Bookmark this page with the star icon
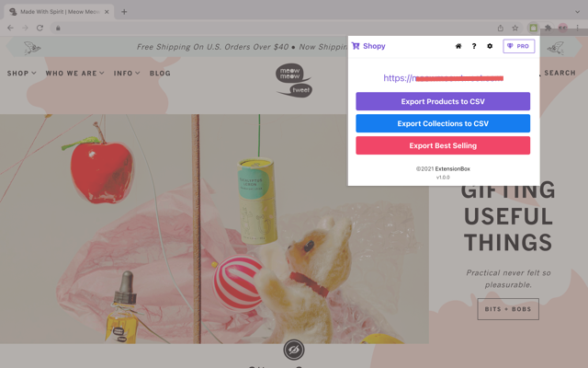588x368 pixels. point(515,28)
